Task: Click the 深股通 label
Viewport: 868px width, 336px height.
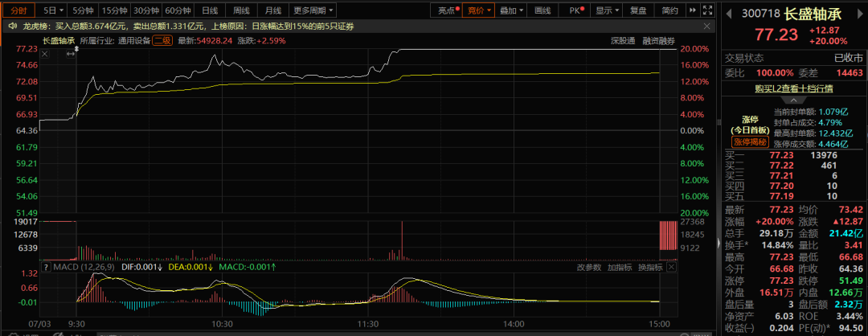Action: point(624,40)
